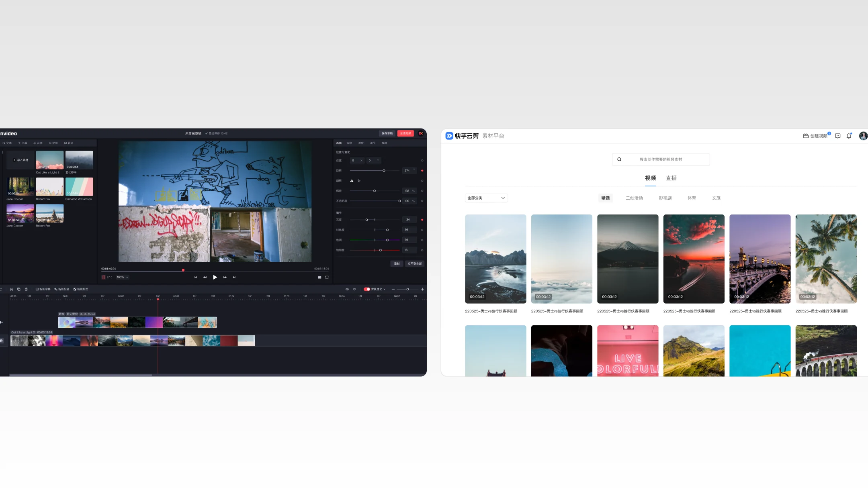Toggle the keyframe diamond for 饱和度 row

[422, 250]
